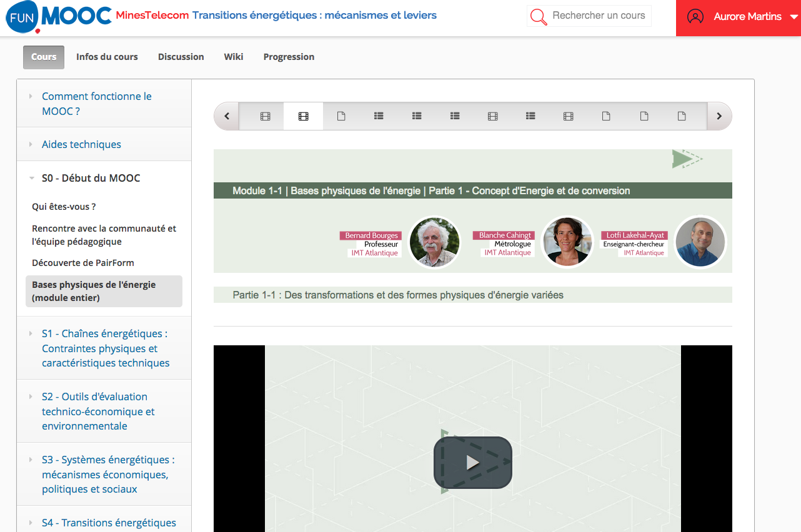Click the 'Enseignant-chercheur' role label
Screen dimensions: 801x532
click(x=634, y=244)
